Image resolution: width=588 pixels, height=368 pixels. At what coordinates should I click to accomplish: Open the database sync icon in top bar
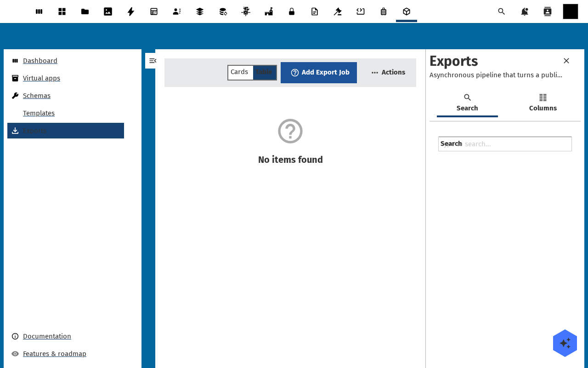tap(223, 11)
